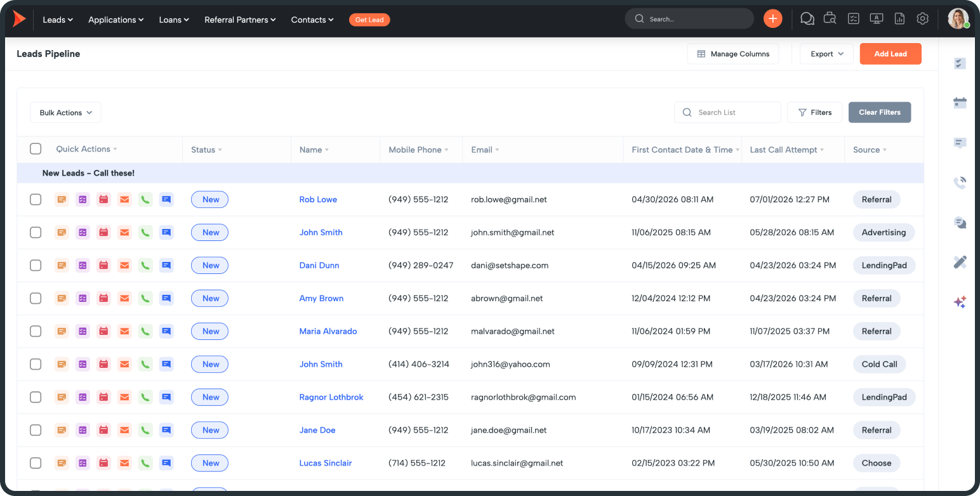Open user profile avatar
The height and width of the screenshot is (496, 980).
[958, 18]
